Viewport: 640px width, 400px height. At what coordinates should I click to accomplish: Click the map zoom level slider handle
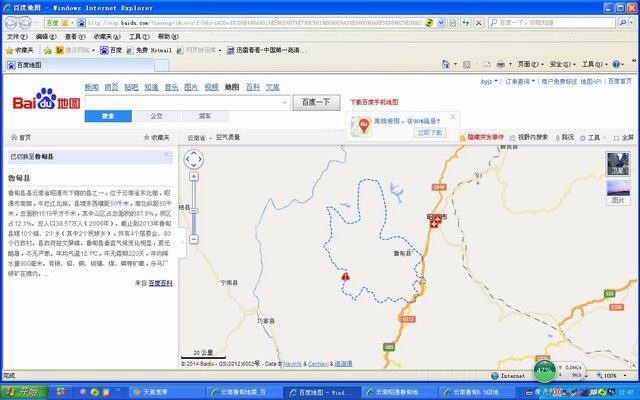[x=194, y=211]
